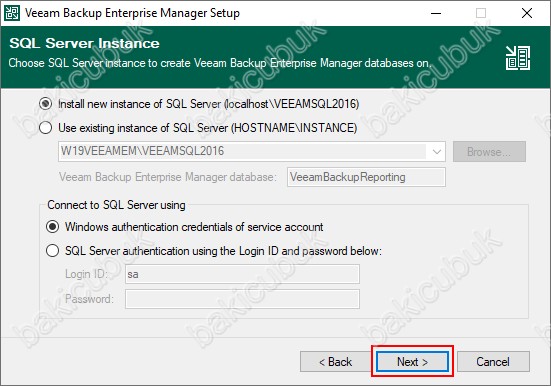Choose Windows authentication credentials option

click(x=52, y=227)
